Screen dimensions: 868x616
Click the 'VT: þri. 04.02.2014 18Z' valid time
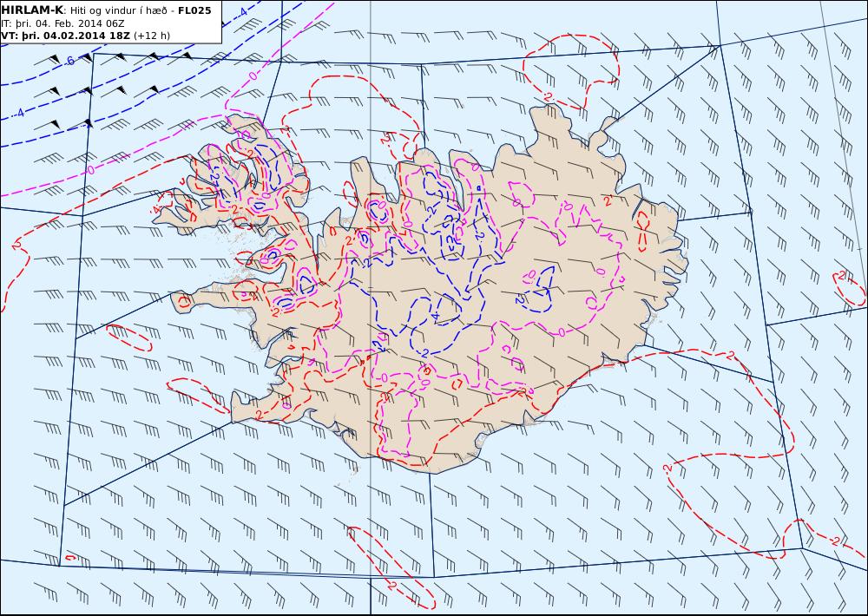tap(66, 36)
